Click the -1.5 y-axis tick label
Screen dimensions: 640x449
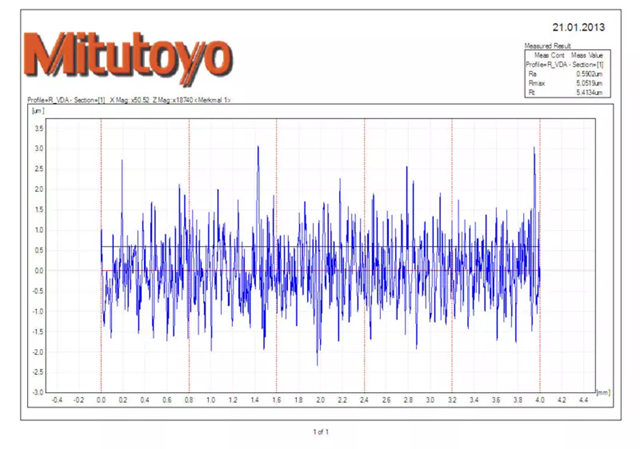(38, 332)
